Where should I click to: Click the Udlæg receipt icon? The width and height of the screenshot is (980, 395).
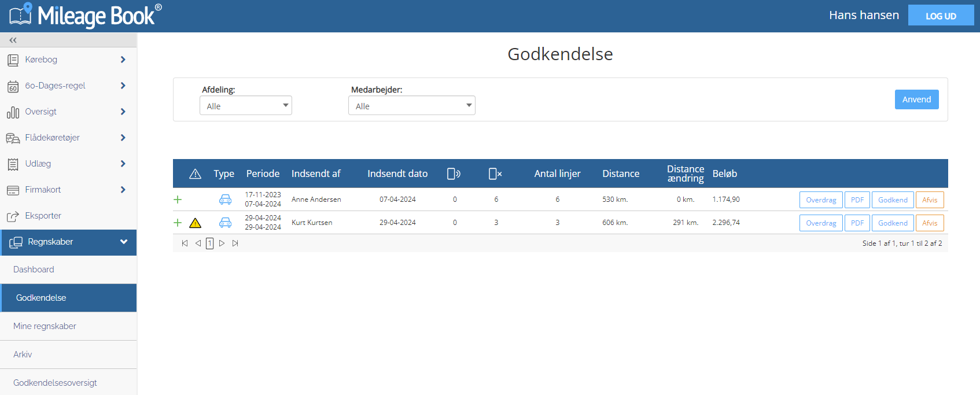point(13,164)
